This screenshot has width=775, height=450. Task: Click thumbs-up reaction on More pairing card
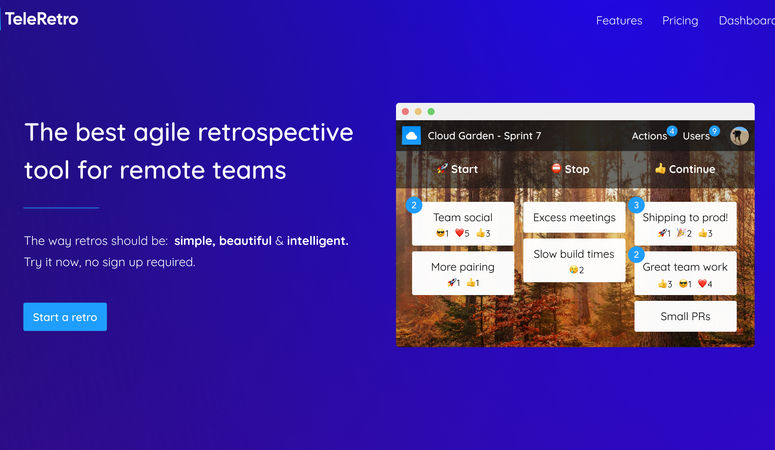pyautogui.click(x=473, y=282)
